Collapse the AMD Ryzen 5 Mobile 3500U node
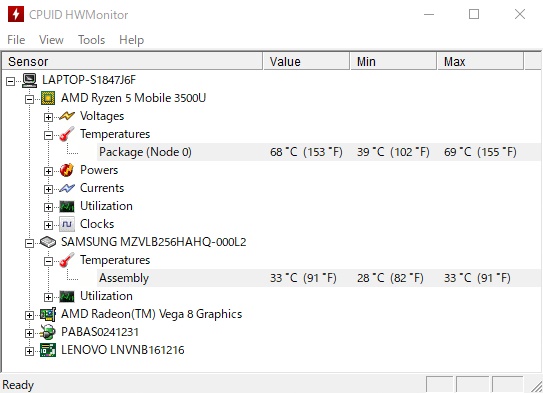The width and height of the screenshot is (543, 393). [29, 99]
